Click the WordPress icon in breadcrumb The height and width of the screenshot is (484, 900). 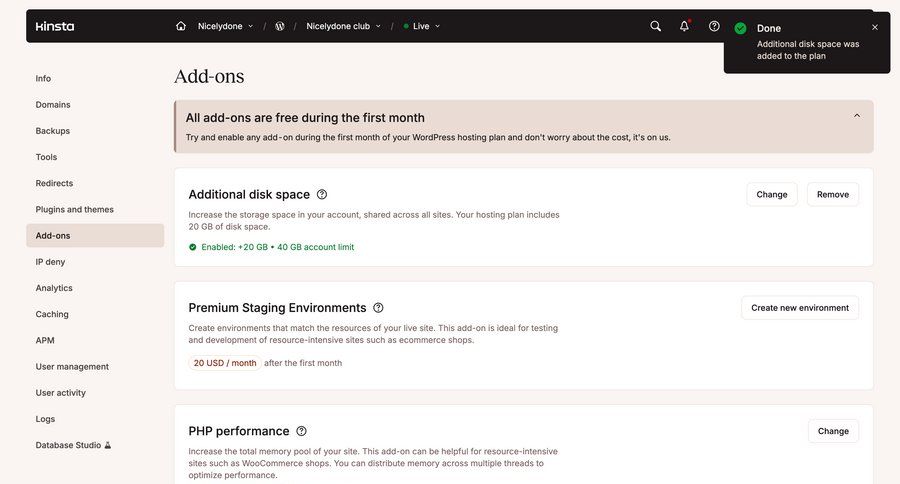[x=280, y=26]
